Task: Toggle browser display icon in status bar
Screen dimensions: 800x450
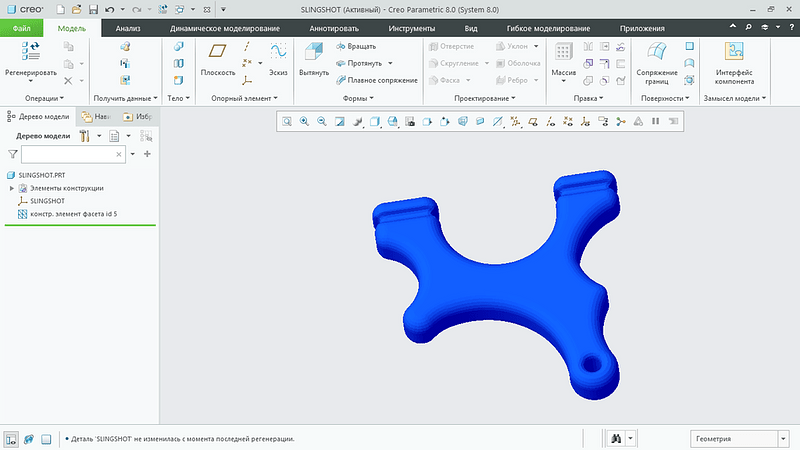Action: pos(29,439)
